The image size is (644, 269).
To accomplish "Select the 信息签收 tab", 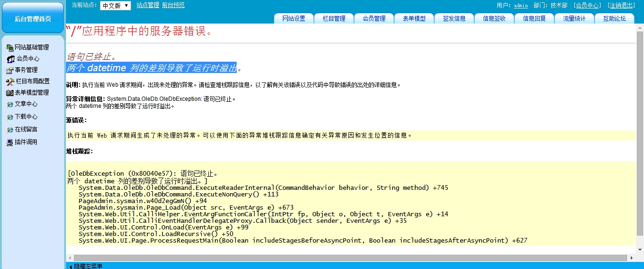I will pyautogui.click(x=494, y=18).
